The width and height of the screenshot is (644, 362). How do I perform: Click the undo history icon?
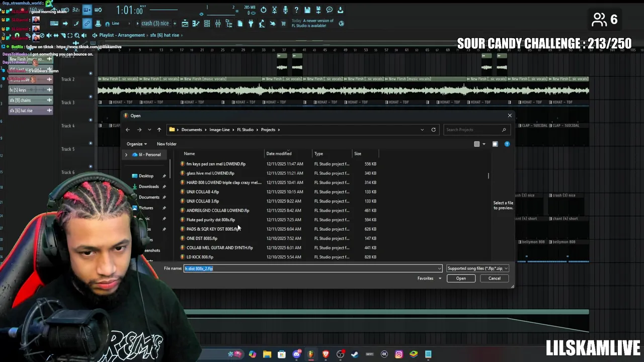pos(263,10)
